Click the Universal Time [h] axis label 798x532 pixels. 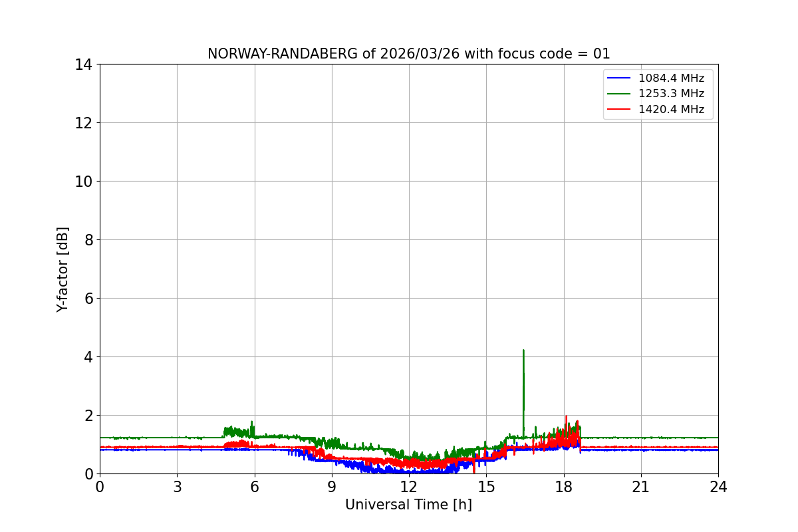[x=408, y=505]
